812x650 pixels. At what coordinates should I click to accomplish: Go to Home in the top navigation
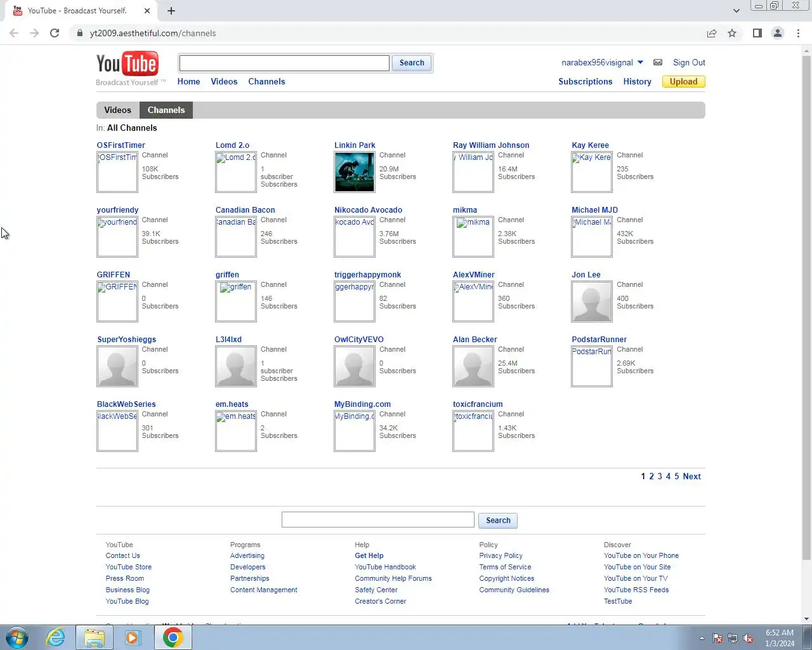(188, 81)
